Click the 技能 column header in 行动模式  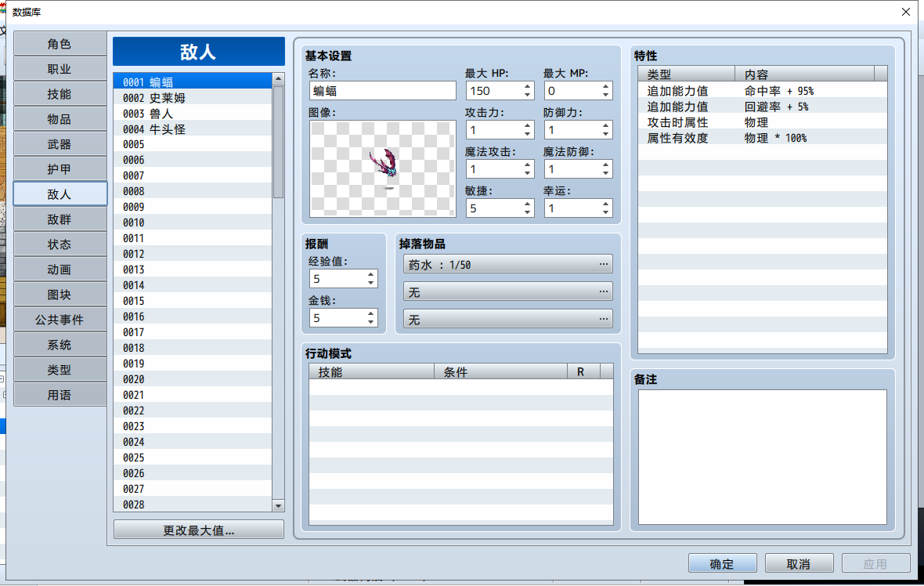[372, 372]
